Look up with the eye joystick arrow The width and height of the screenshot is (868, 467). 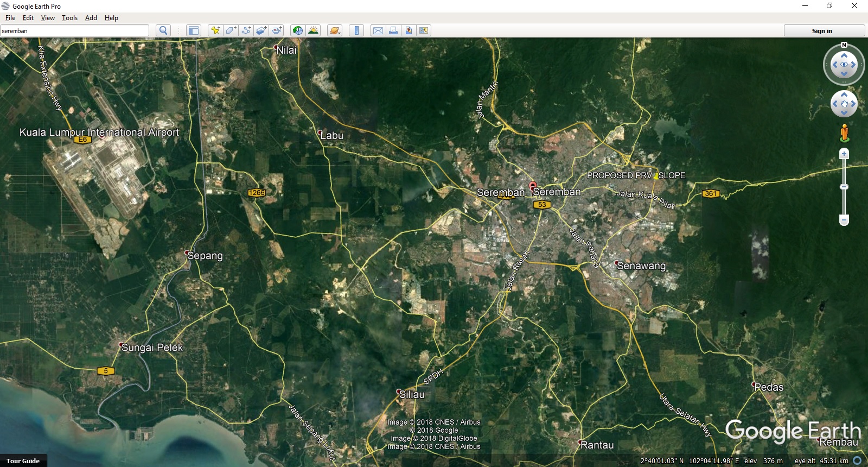point(844,55)
